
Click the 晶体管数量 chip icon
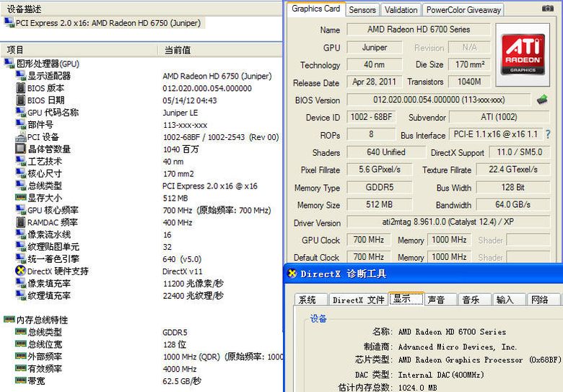pyautogui.click(x=21, y=149)
